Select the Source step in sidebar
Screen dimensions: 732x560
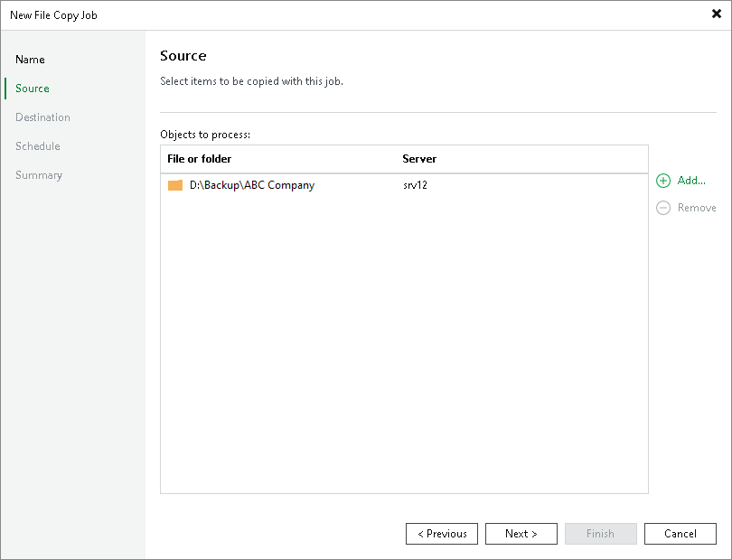(33, 89)
